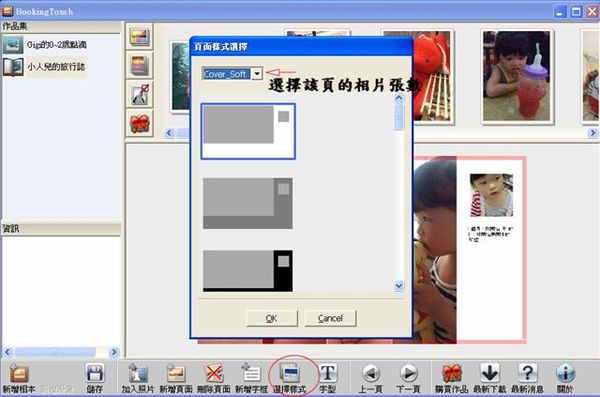Screen dimensions: 600x397
Task: Click the 作品集 list scroll-left arrow
Action: click(x=8, y=352)
